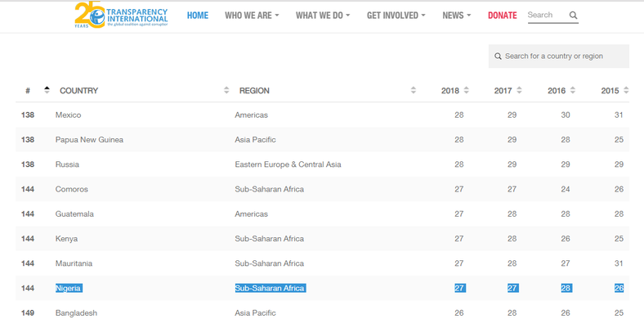Click the highlighted Nigeria cell
Viewport: 644px width, 324px height.
click(69, 288)
